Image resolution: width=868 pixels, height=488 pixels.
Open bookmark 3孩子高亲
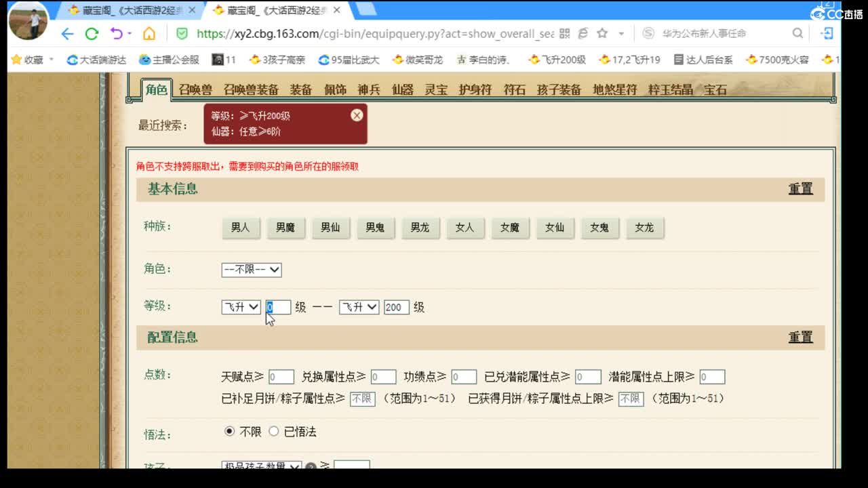tap(277, 60)
